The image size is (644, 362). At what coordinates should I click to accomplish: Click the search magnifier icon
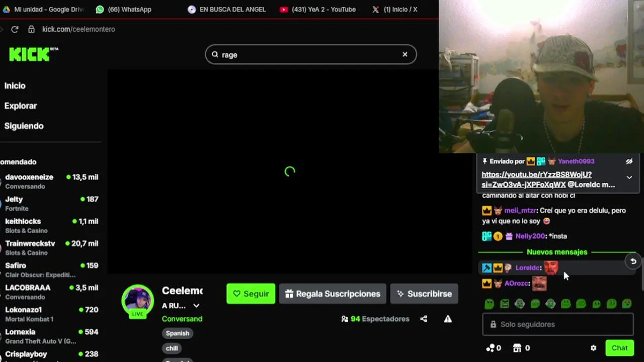215,54
